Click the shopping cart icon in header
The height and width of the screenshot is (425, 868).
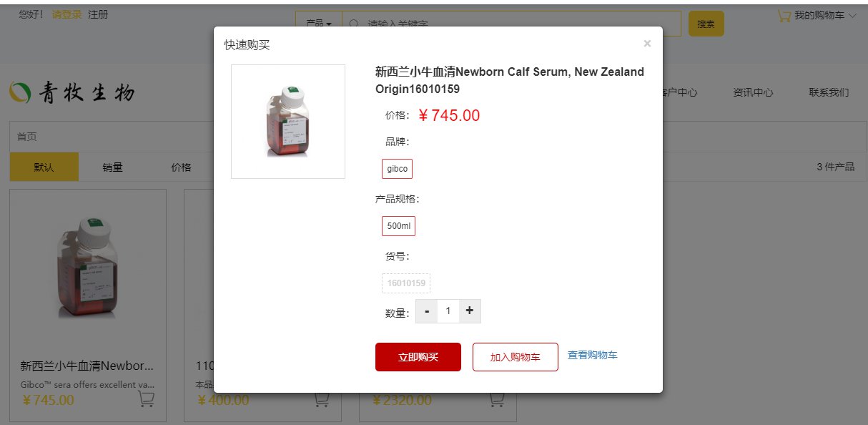(784, 15)
